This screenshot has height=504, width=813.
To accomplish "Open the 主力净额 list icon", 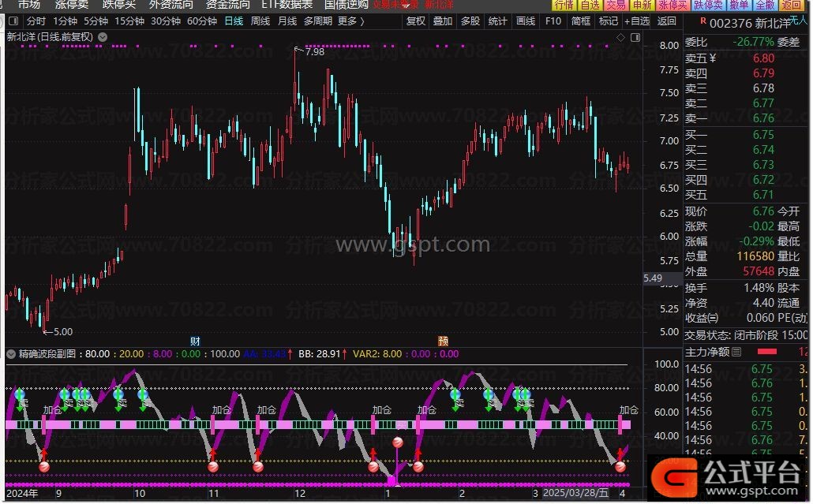I will point(736,353).
